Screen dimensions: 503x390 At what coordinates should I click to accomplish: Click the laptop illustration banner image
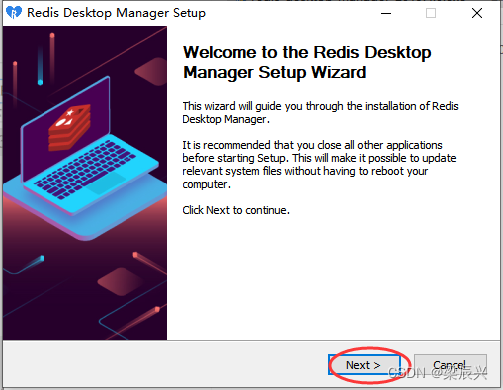[85, 183]
